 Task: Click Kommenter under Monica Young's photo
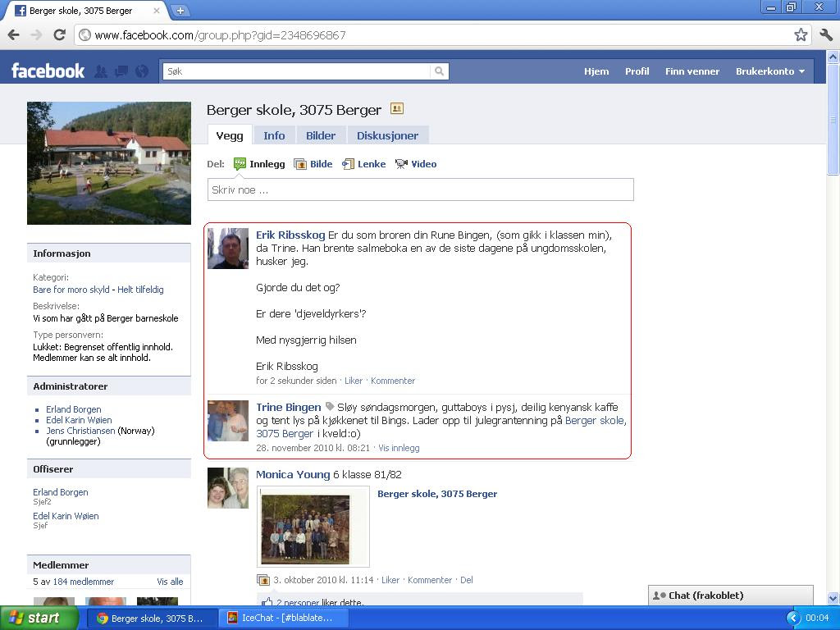[430, 580]
